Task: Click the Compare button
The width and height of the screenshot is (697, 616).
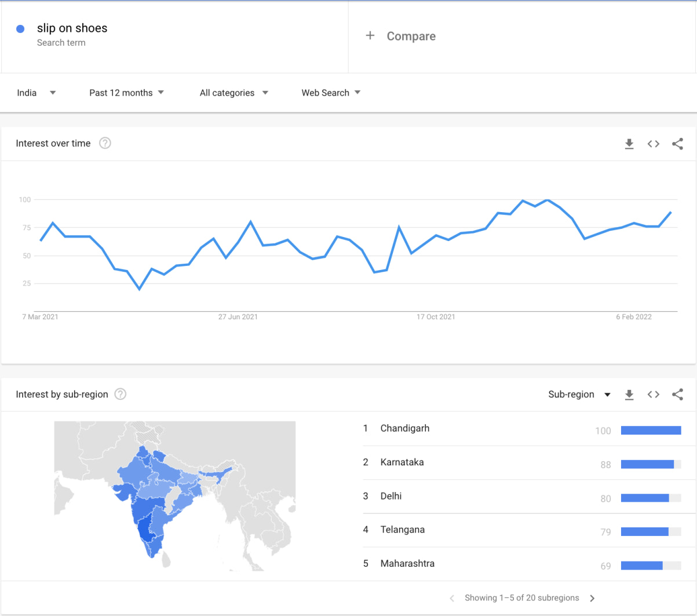Action: click(x=411, y=36)
